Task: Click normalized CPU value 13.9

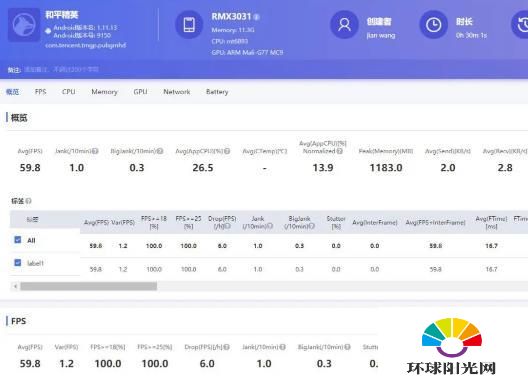Action: tap(323, 167)
